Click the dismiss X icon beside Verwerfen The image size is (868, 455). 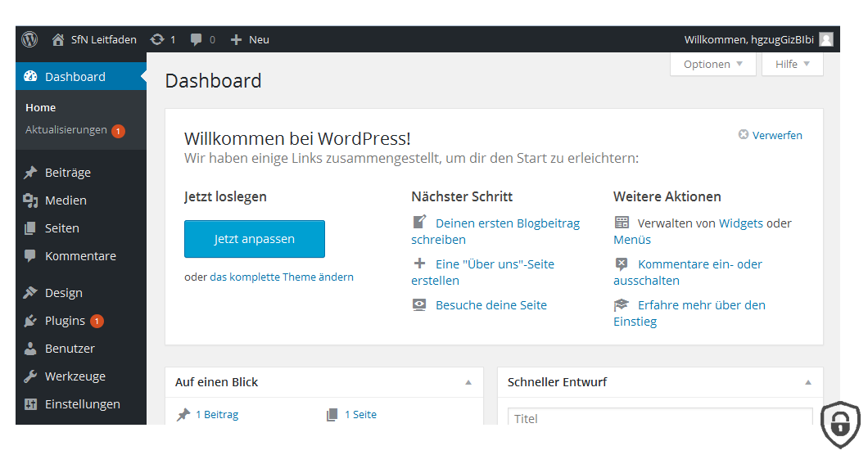(x=744, y=134)
